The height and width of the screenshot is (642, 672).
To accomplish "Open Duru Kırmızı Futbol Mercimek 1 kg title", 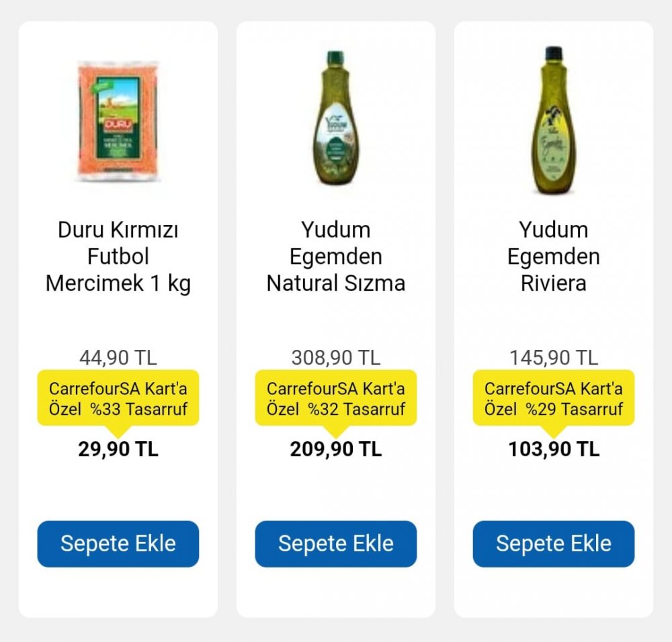I will (118, 257).
